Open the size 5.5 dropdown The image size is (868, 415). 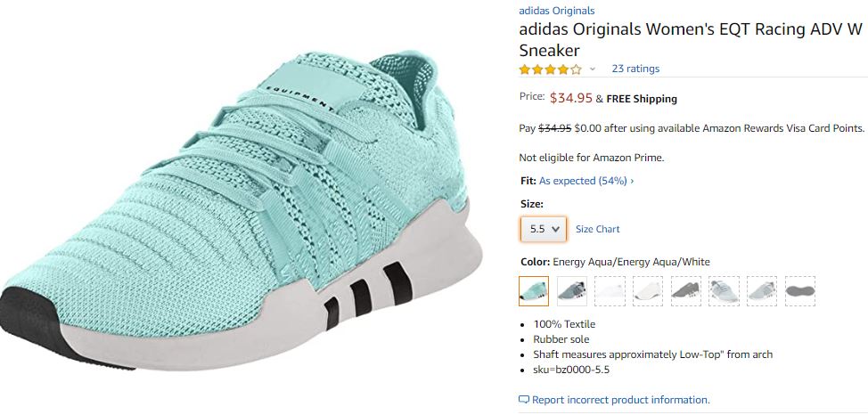(543, 229)
